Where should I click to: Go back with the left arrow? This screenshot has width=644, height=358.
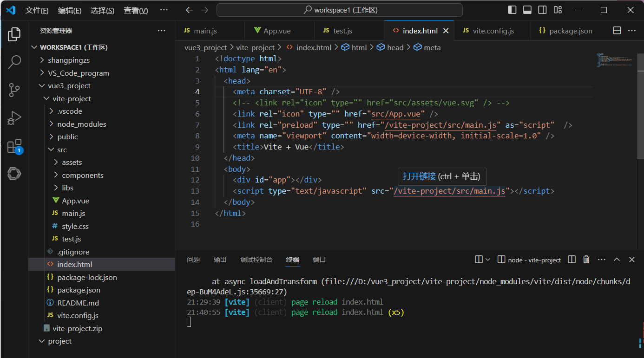(189, 10)
